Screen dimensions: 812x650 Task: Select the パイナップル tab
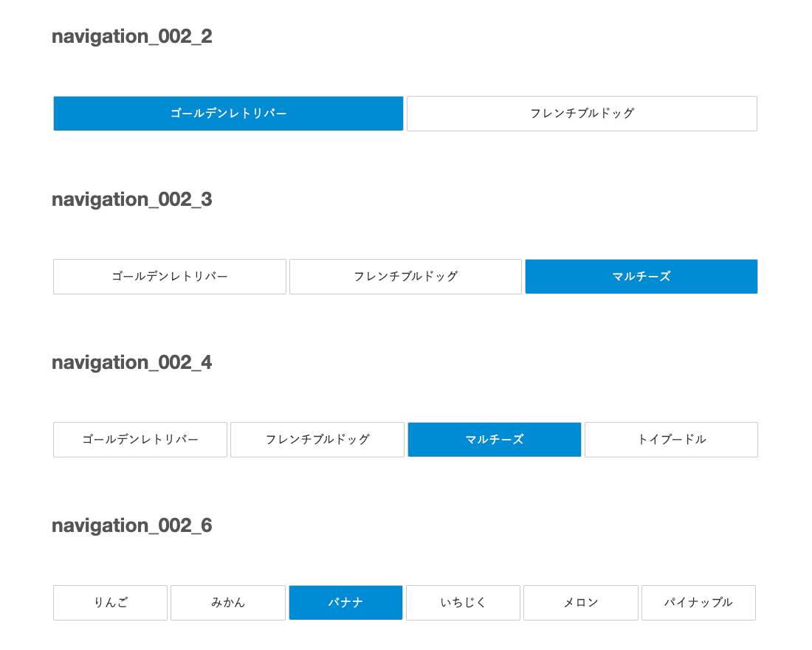click(x=698, y=602)
